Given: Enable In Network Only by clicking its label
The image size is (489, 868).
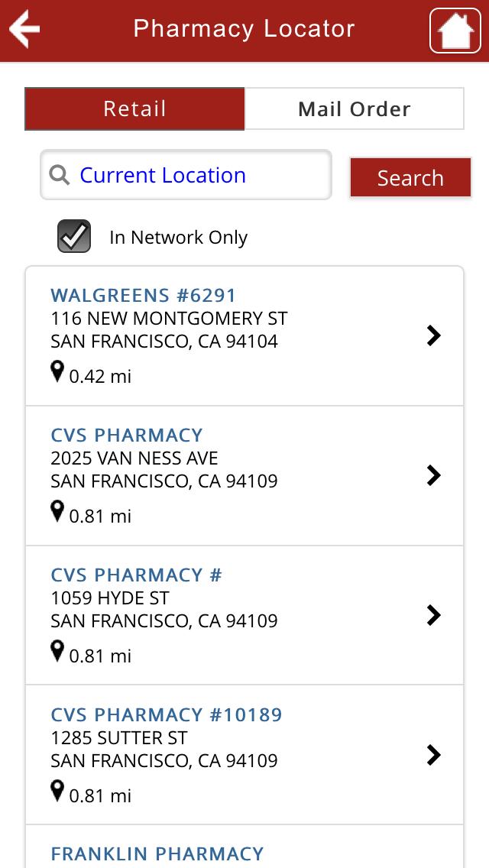Looking at the screenshot, I should (180, 238).
